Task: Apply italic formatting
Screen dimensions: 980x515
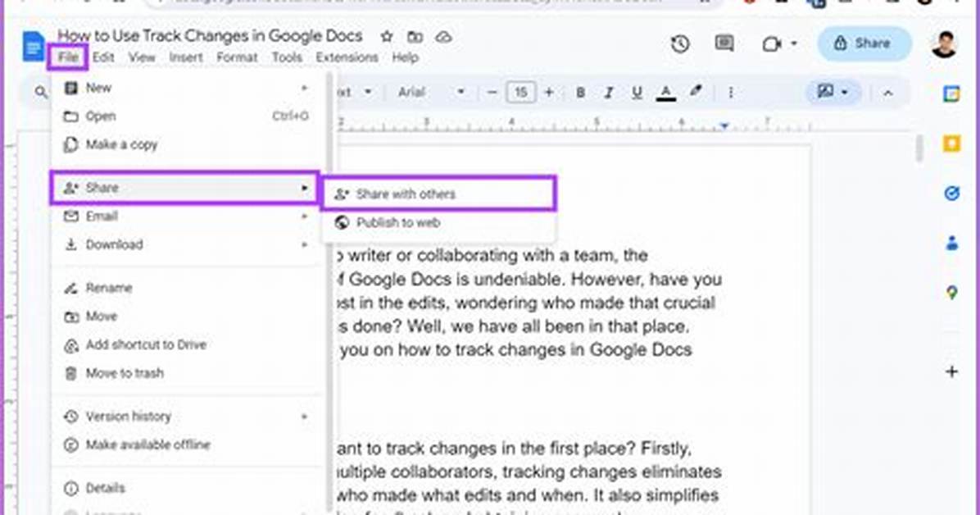Action: 609,93
